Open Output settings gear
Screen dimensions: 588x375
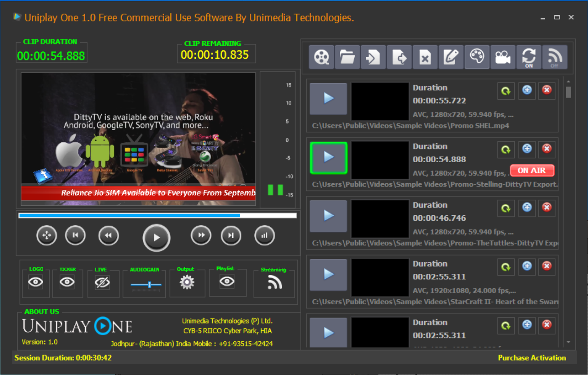coord(187,282)
